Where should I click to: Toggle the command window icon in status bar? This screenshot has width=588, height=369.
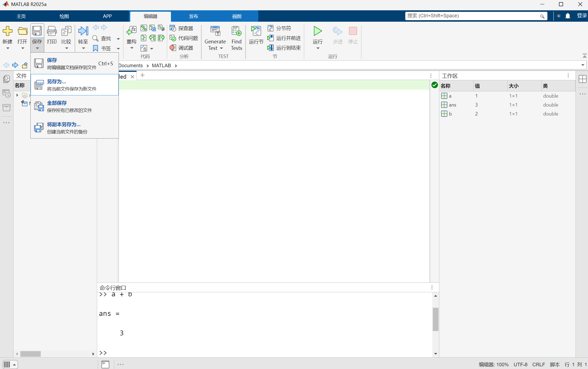[105, 364]
